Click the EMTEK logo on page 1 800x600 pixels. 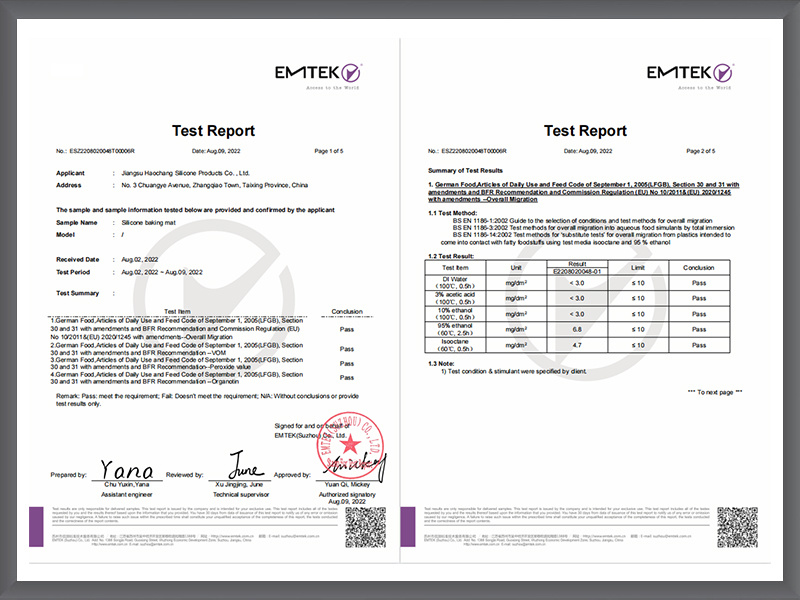coord(318,75)
